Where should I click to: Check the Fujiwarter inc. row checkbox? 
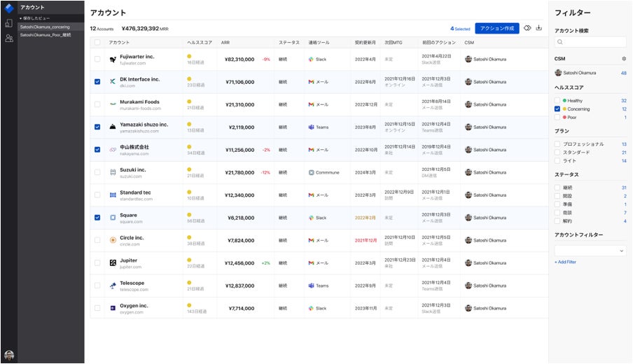coord(97,59)
